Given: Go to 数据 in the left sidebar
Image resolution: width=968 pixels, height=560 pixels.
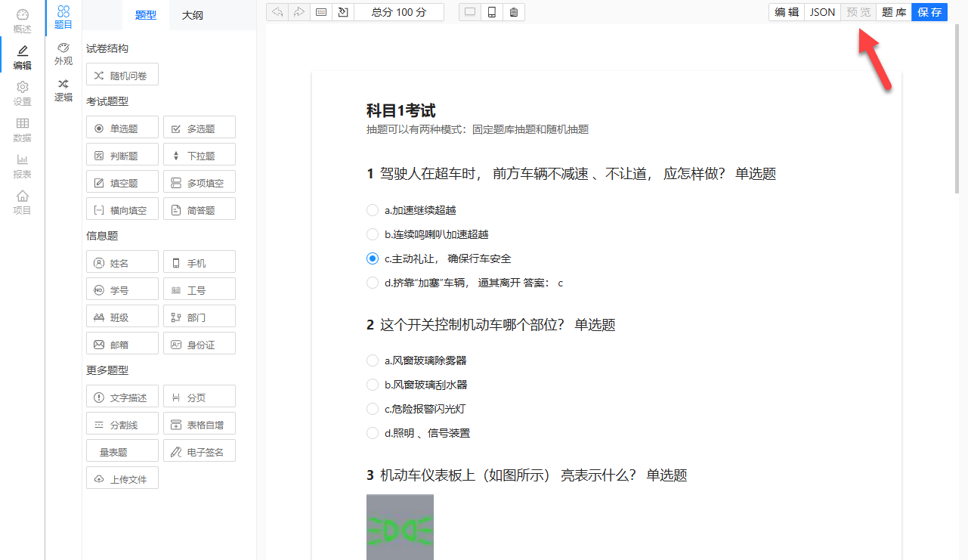Looking at the screenshot, I should click(x=23, y=130).
